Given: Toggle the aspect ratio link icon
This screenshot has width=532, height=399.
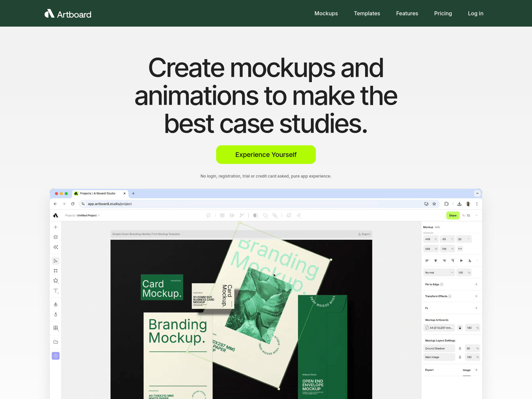Looking at the screenshot, I should pyautogui.click(x=460, y=249).
